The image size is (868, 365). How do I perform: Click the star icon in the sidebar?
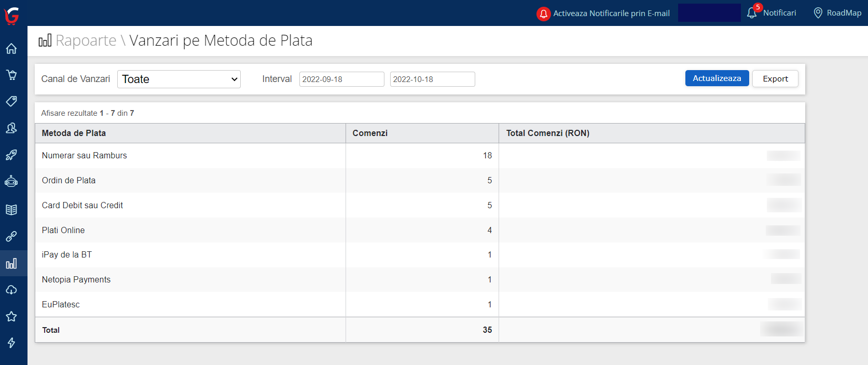[11, 317]
